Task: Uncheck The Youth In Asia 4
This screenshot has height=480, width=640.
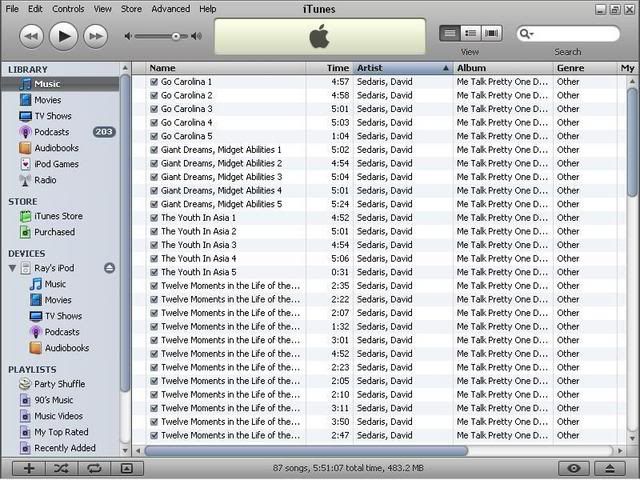Action: tap(154, 258)
